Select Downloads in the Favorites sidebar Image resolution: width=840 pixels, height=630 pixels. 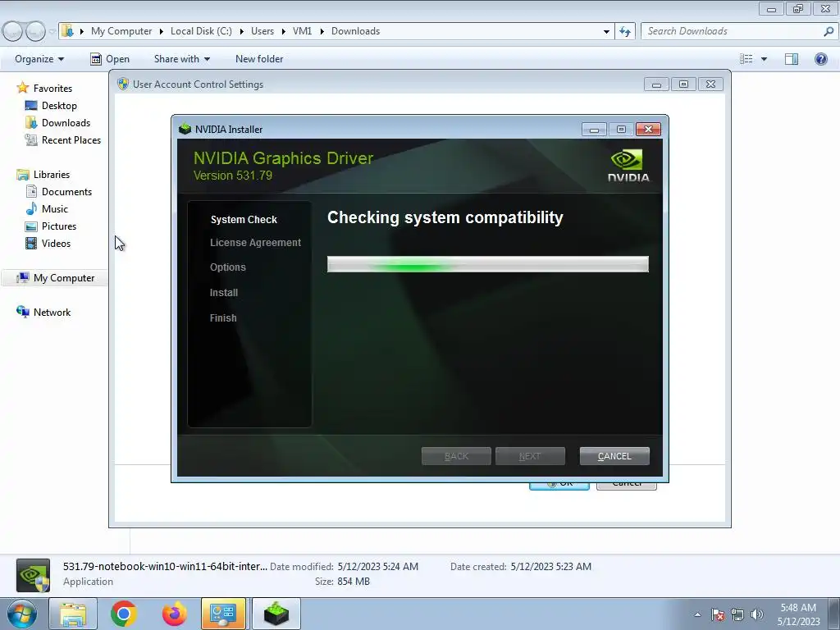coord(66,123)
